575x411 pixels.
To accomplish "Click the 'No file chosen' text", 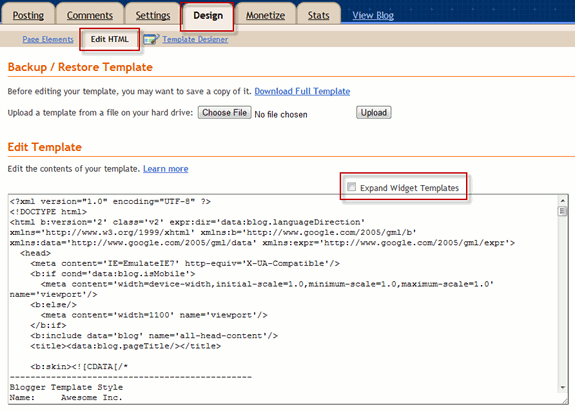I will point(281,114).
